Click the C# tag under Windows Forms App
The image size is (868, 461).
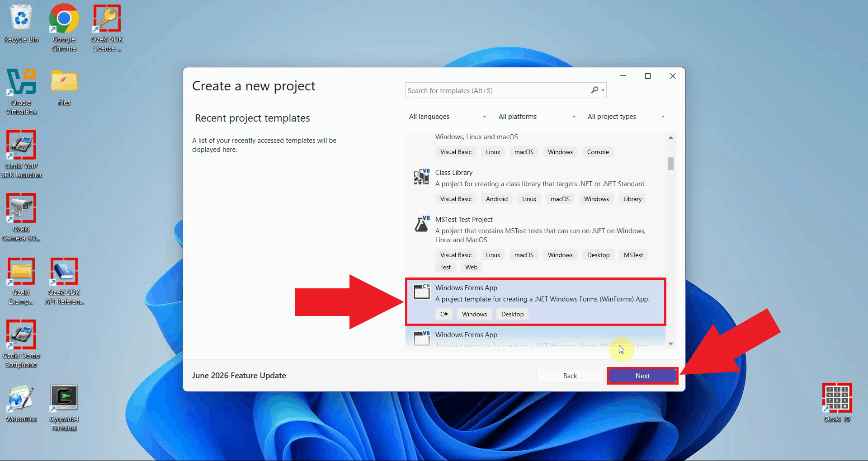click(x=444, y=314)
